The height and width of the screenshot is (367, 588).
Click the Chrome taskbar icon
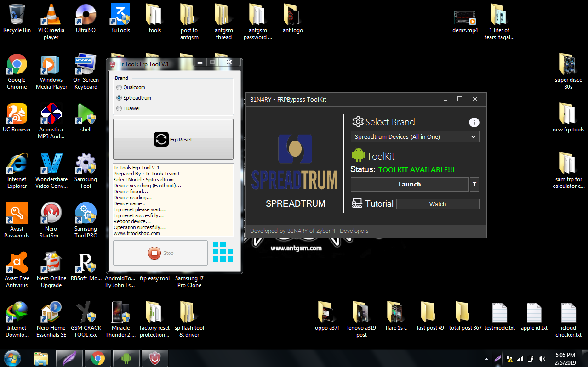click(97, 358)
